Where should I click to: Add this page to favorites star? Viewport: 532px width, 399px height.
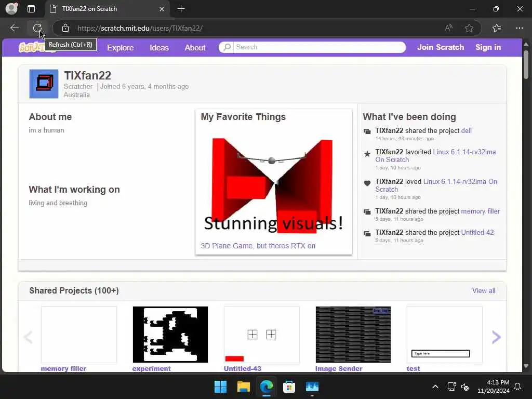(469, 28)
